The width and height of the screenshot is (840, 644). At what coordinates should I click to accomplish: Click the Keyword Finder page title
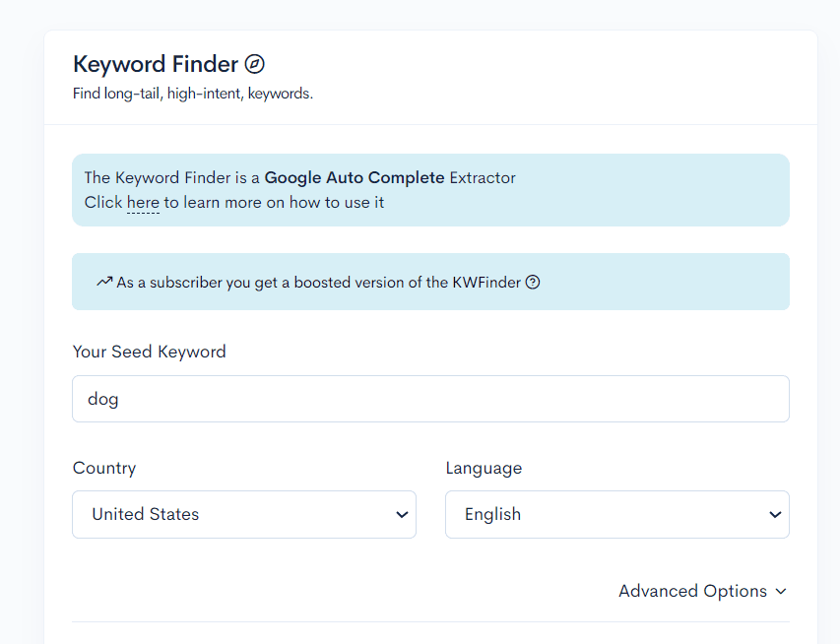point(157,63)
